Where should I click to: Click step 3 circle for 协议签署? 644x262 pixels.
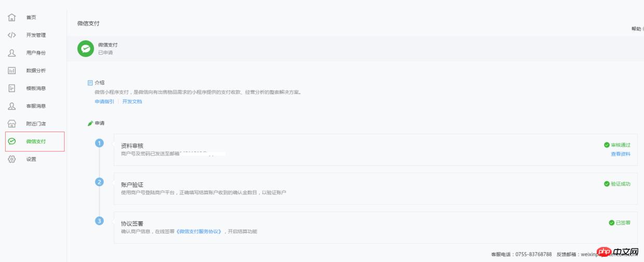[x=99, y=221]
